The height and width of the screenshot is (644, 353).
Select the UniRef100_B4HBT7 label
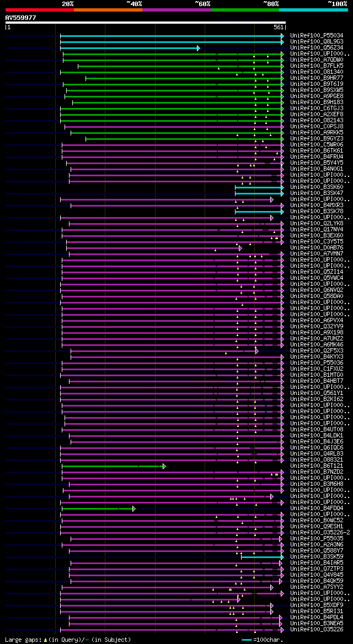pyautogui.click(x=317, y=381)
